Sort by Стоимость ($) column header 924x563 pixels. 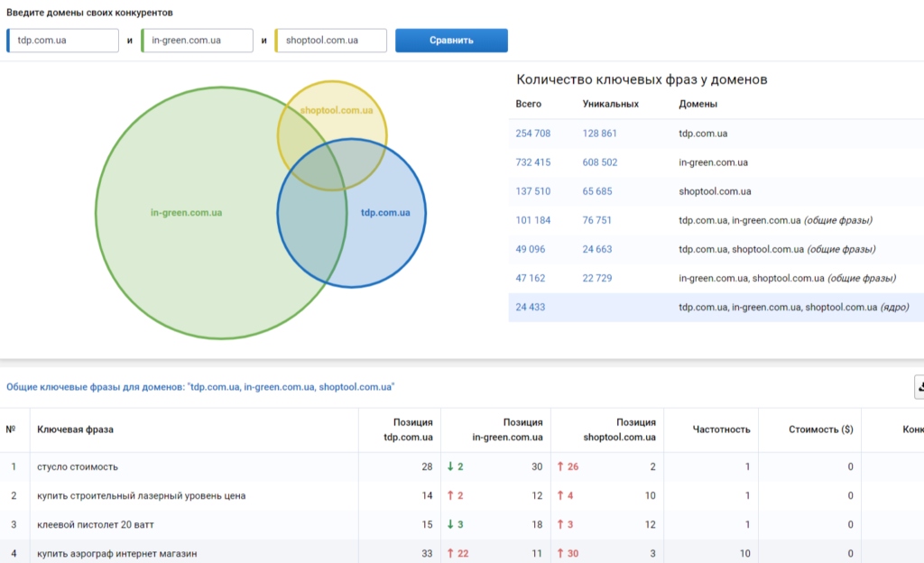820,429
